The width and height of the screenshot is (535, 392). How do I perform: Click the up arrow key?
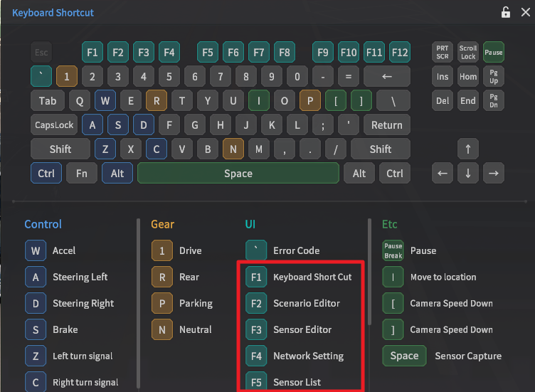click(467, 149)
